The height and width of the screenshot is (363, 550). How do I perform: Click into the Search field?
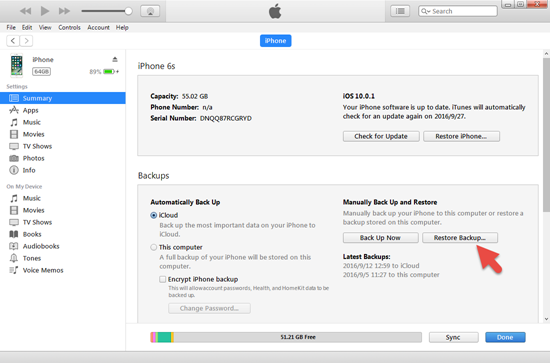pos(458,11)
